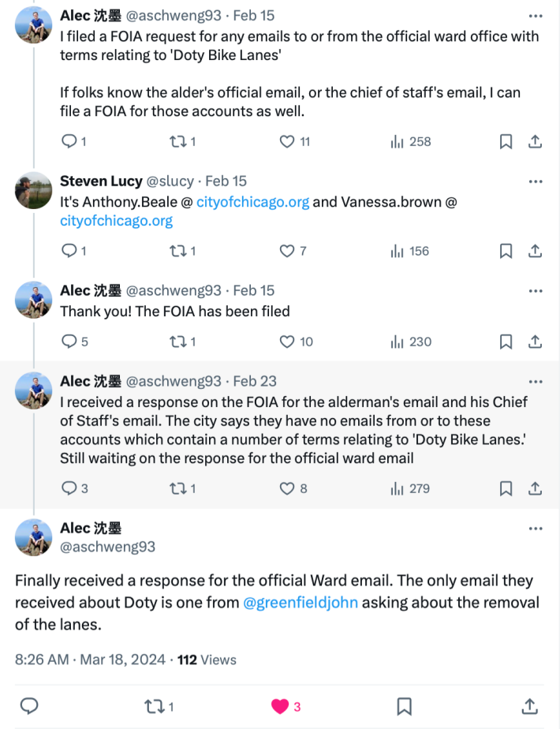View analytics showing 279 views

[x=397, y=488]
